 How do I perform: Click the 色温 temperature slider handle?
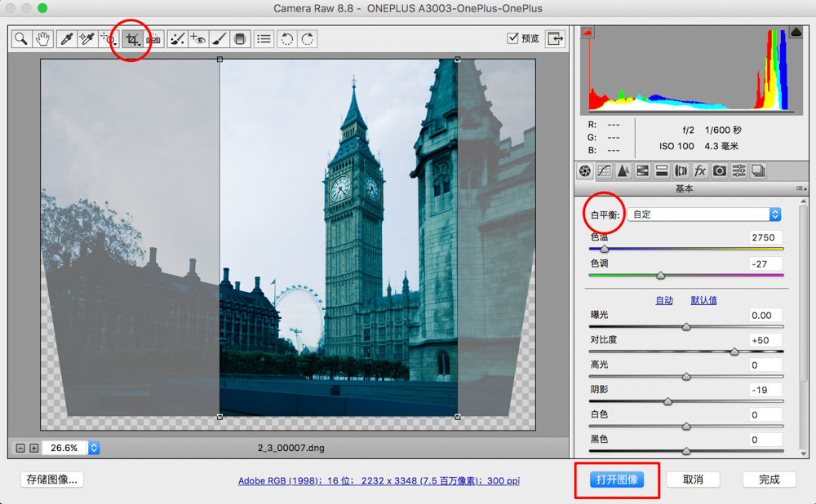(604, 249)
